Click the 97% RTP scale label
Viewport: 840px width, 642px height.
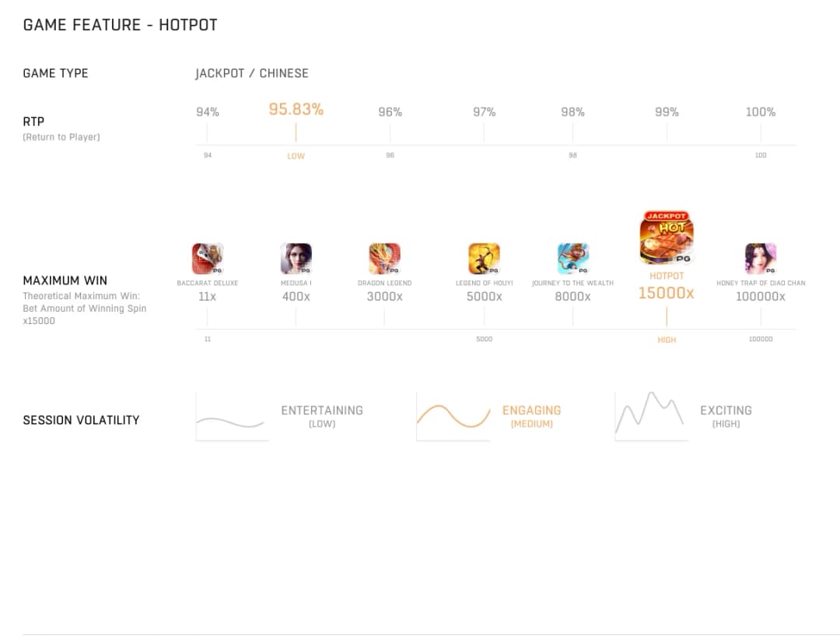484,112
